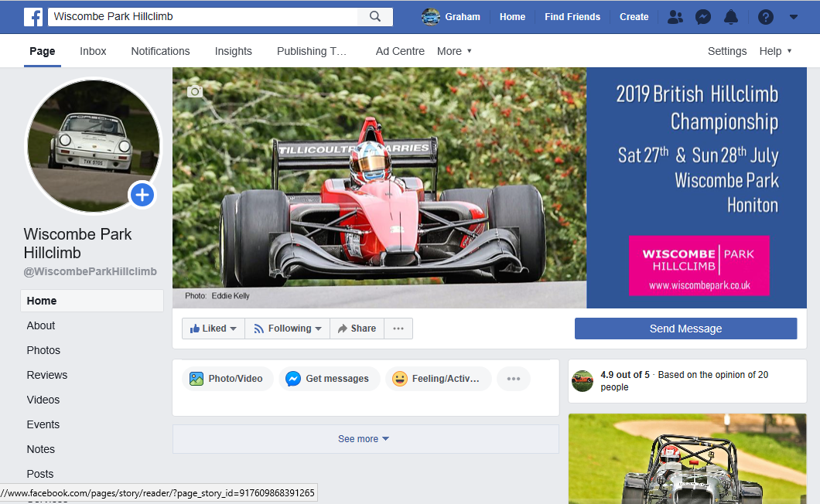
Task: Click the Porsche profile picture
Action: pyautogui.click(x=93, y=146)
